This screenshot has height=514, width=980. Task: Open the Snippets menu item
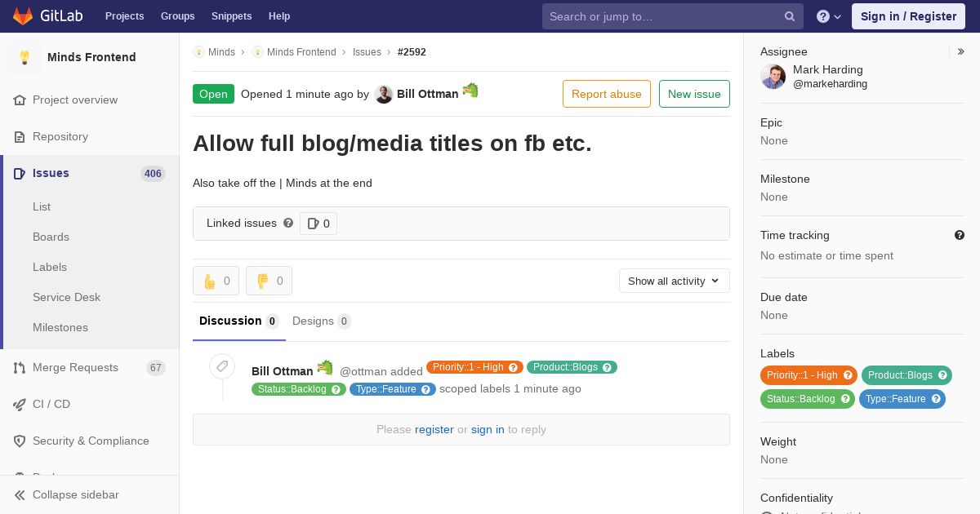click(x=232, y=16)
